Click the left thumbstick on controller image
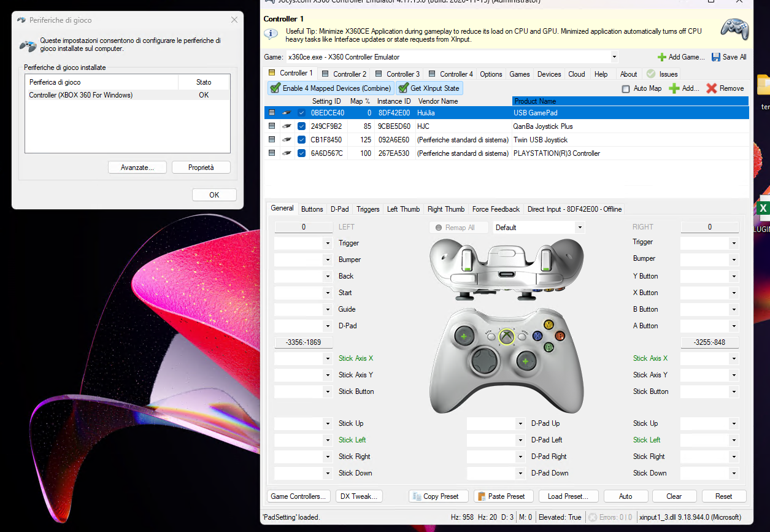This screenshot has width=770, height=532. 463,336
